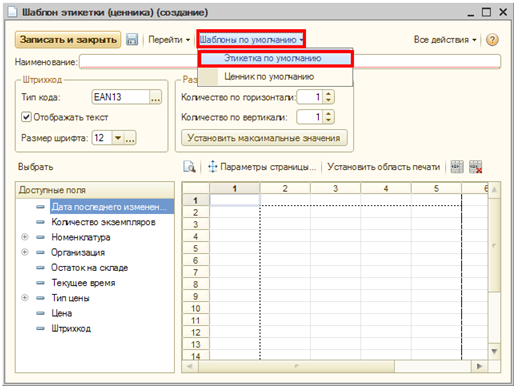Expand the Номенклатура tree node
516x388 pixels.
click(25, 237)
